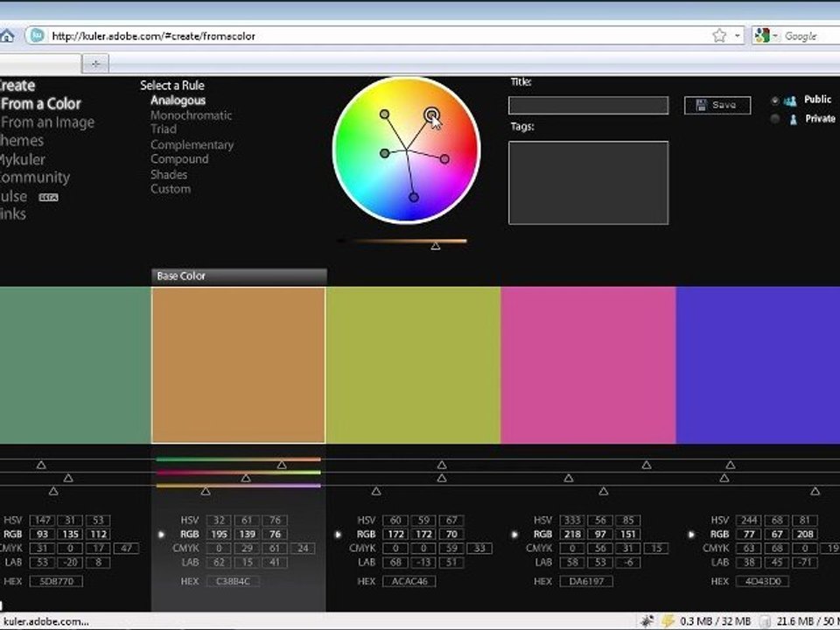Click the Base Color label bar
840x630 pixels.
(x=239, y=276)
